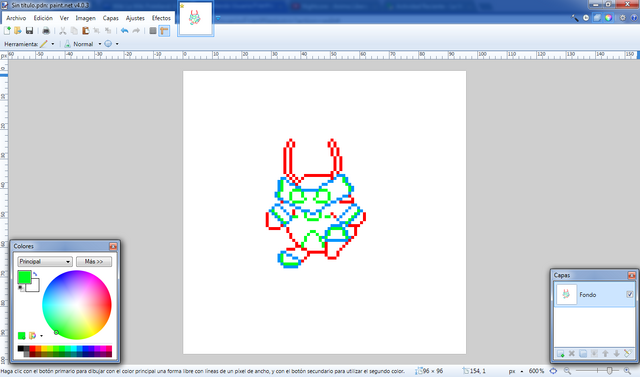640x377 pixels.
Task: Save the image with the floppy disk icon
Action: pos(29,31)
